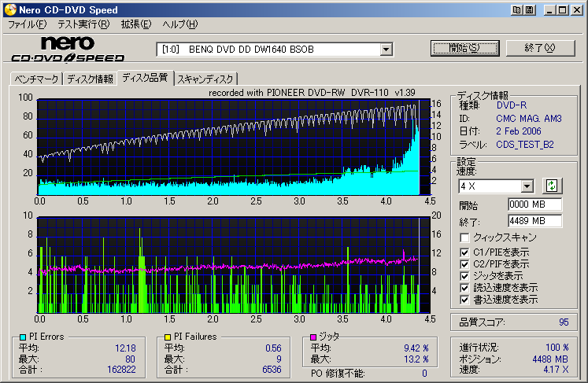Open the テスト実行(R) menu
This screenshot has width=588, height=383.
tap(83, 24)
